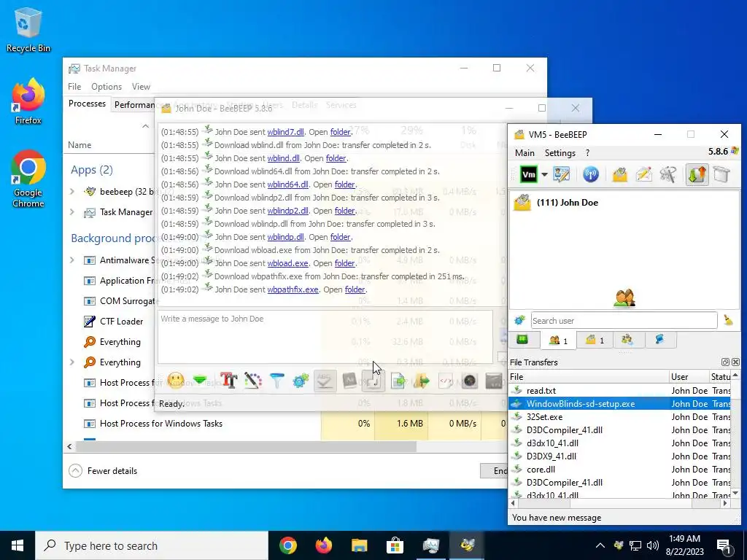The image size is (747, 560).
Task: Click the last gray icon in chat toolbar
Action: [x=494, y=381]
